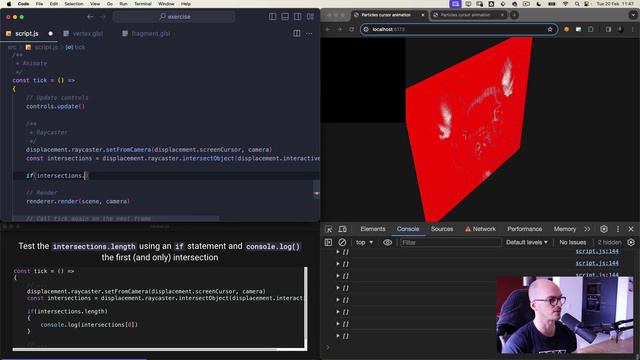This screenshot has width=640, height=360.
Task: Open new Chrome tab with plus button
Action: [x=514, y=15]
